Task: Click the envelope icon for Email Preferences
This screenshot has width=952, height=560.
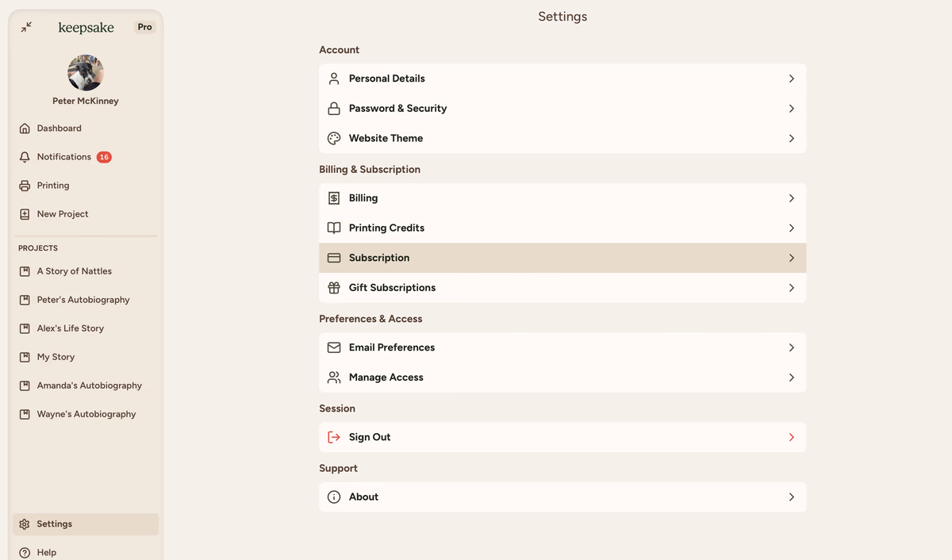Action: click(x=334, y=347)
